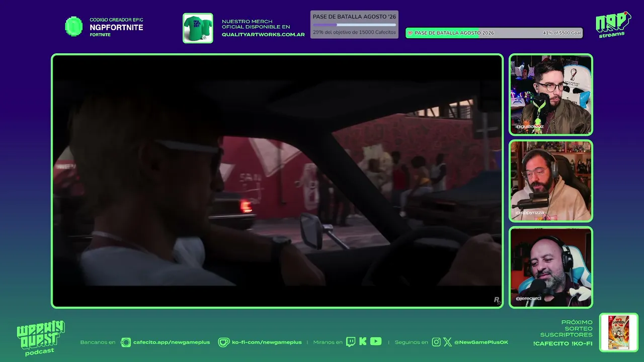Click "PASE DE BATALLA AGOSTO 2026" goal label

pos(454,33)
